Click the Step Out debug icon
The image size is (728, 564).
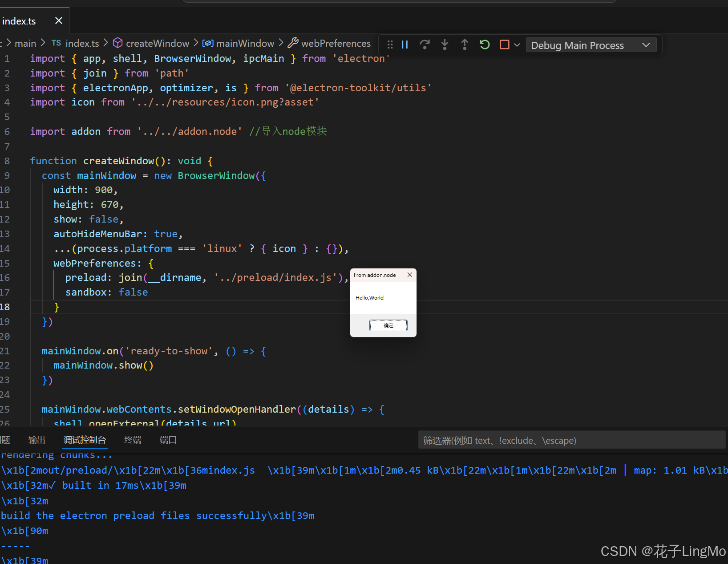[x=465, y=45]
